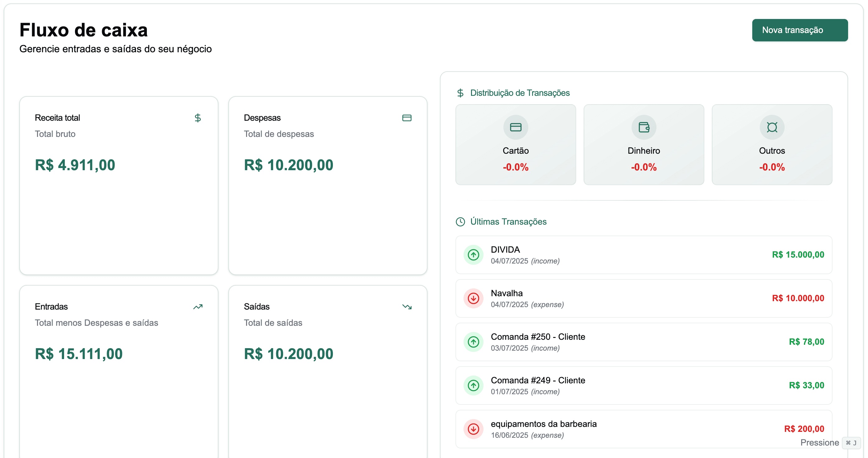The height and width of the screenshot is (458, 868).
Task: Select the Outros distribution card
Action: pyautogui.click(x=772, y=145)
